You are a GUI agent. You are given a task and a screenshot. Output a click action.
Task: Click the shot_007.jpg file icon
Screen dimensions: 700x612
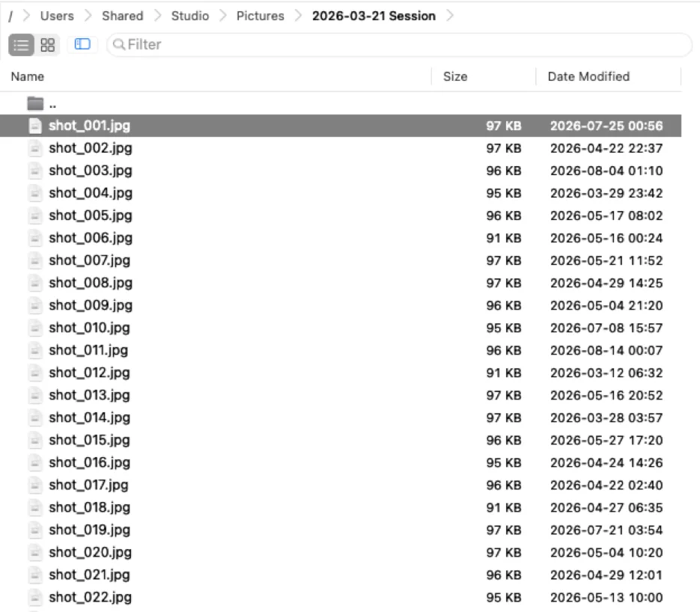[35, 260]
